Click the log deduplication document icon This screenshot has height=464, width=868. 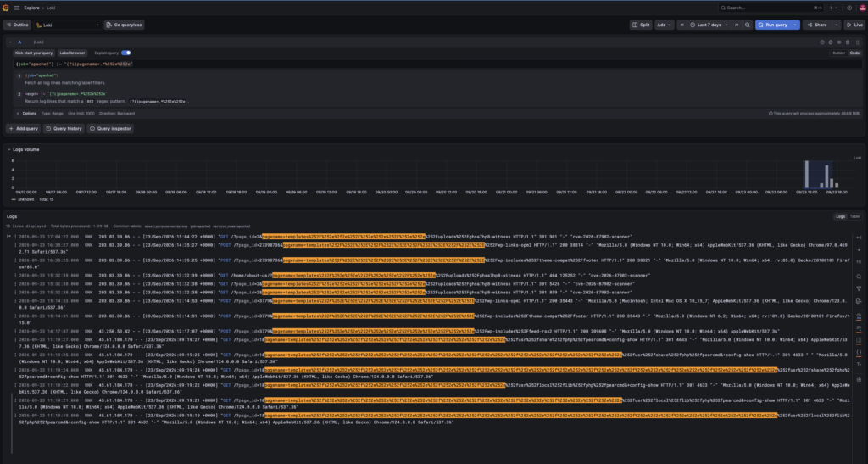[859, 301]
